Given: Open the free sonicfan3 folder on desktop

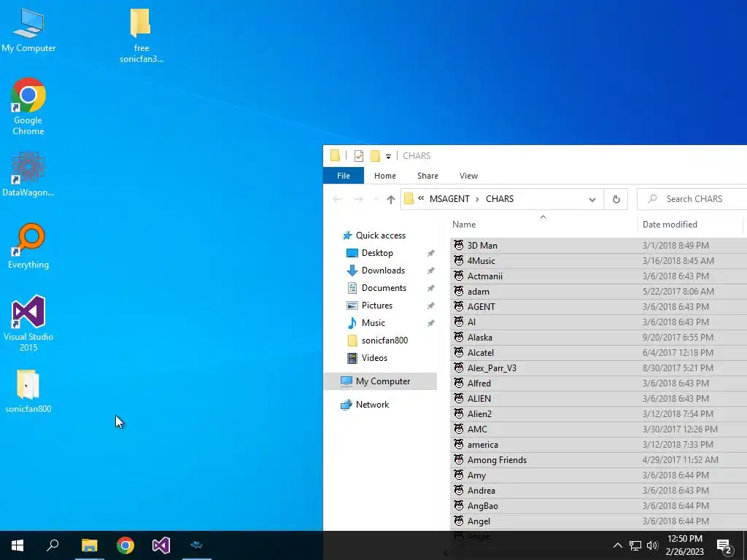Looking at the screenshot, I should [141, 36].
